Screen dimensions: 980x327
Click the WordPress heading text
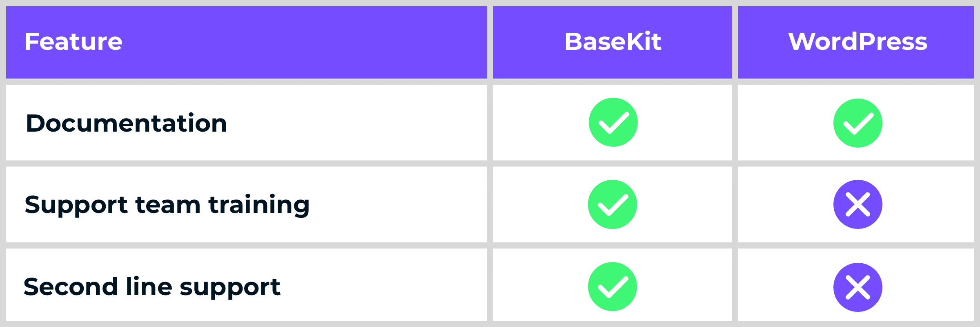[857, 42]
